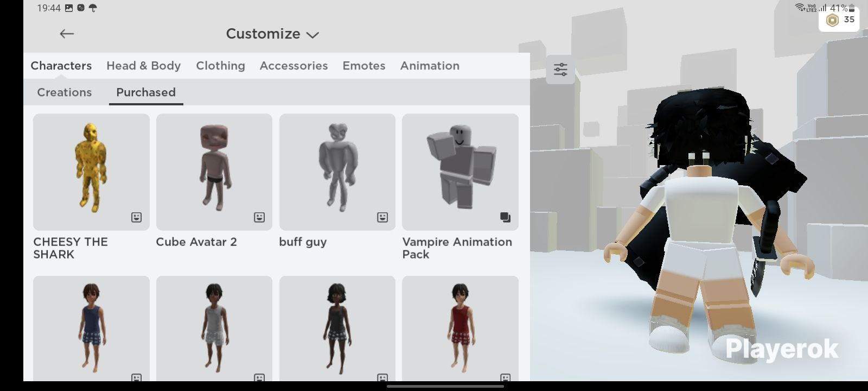The image size is (868, 391).
Task: Tap the smiley badge on Cube Avatar 2
Action: (259, 217)
